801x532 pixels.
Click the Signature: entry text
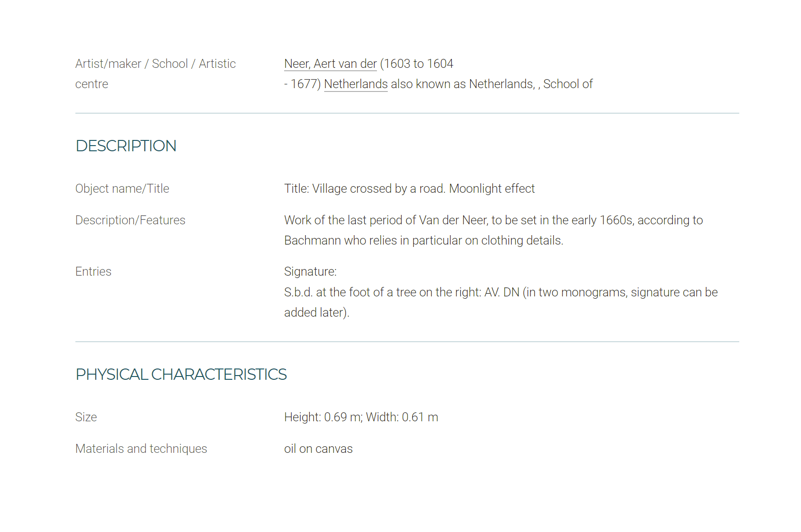pos(311,271)
